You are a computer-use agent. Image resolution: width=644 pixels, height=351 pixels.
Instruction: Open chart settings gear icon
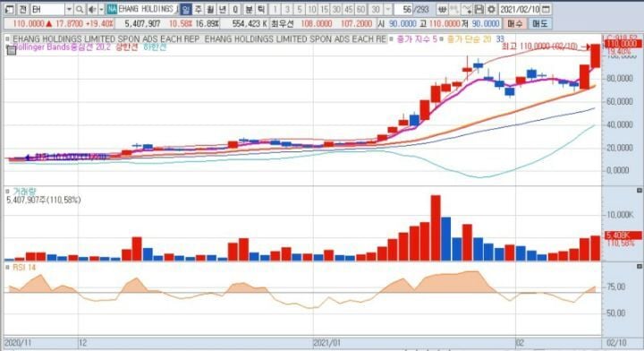coord(491,9)
